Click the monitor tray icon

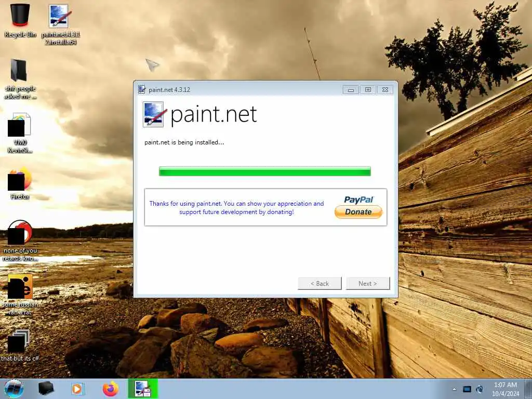coord(467,389)
